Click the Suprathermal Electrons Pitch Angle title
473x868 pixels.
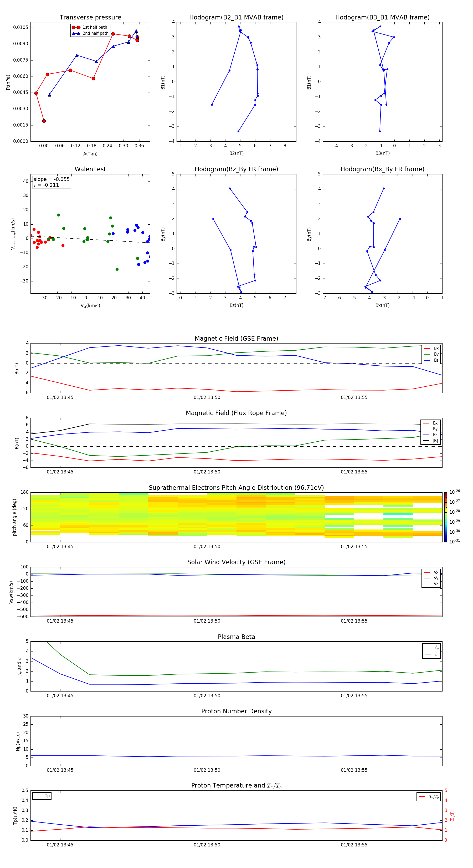pos(236,488)
